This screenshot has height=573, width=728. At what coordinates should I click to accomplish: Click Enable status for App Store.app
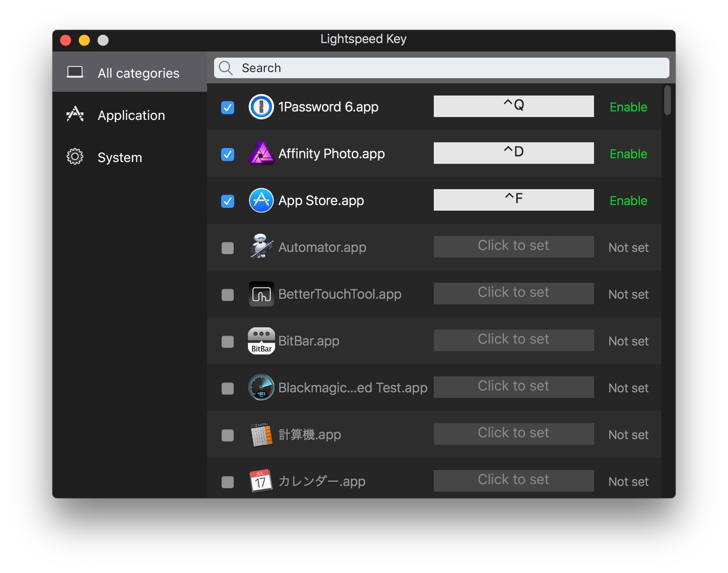pos(628,201)
